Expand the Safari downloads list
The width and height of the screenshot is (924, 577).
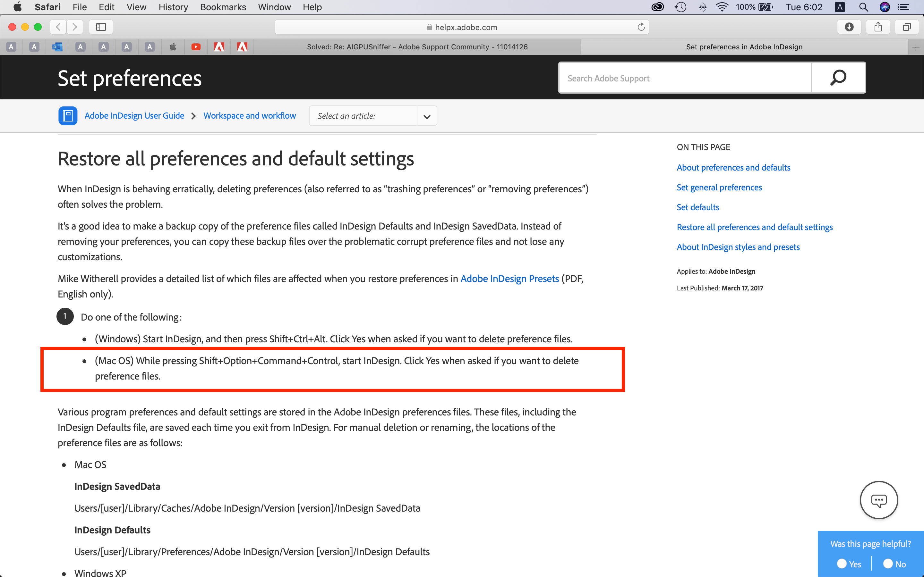click(849, 27)
